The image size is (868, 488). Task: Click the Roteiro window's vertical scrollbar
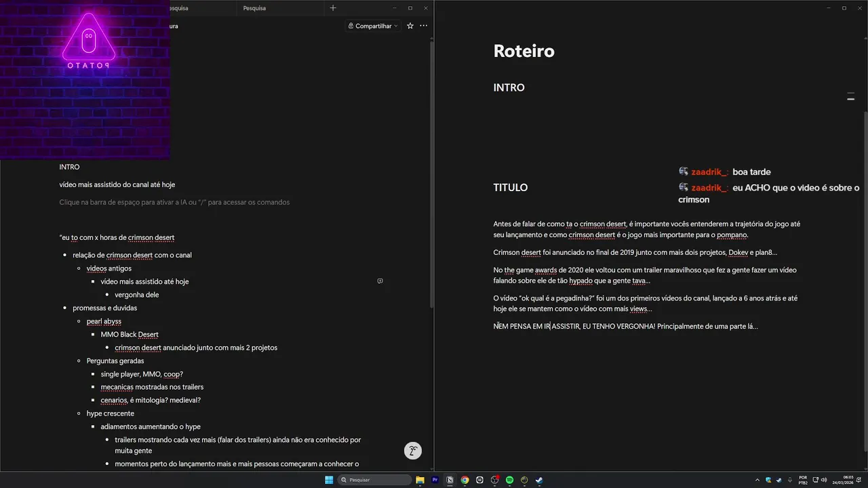click(865, 281)
